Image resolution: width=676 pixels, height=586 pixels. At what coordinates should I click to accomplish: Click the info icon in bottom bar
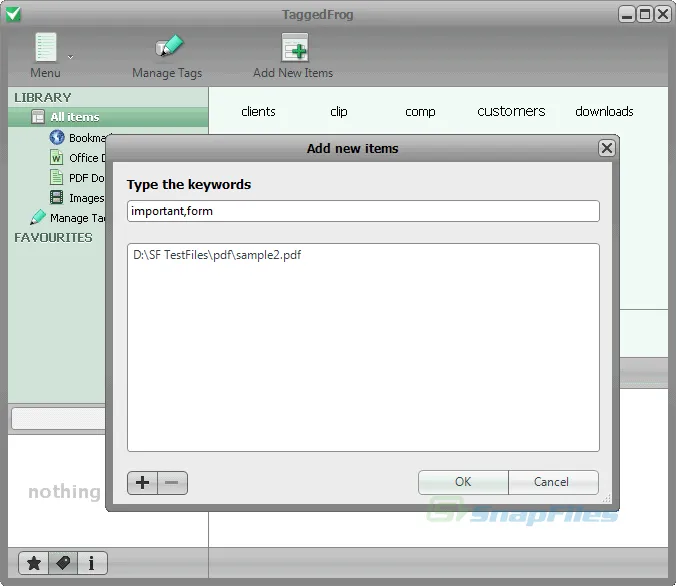(x=92, y=563)
